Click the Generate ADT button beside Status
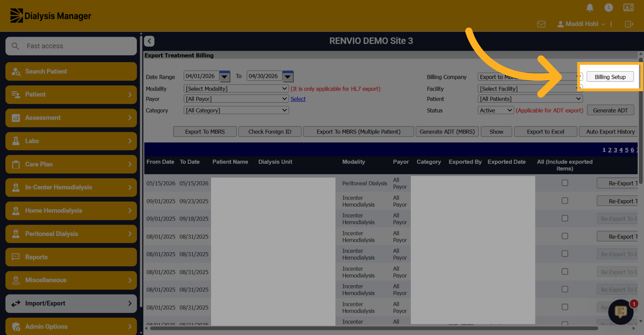The image size is (644, 335). [x=610, y=110]
